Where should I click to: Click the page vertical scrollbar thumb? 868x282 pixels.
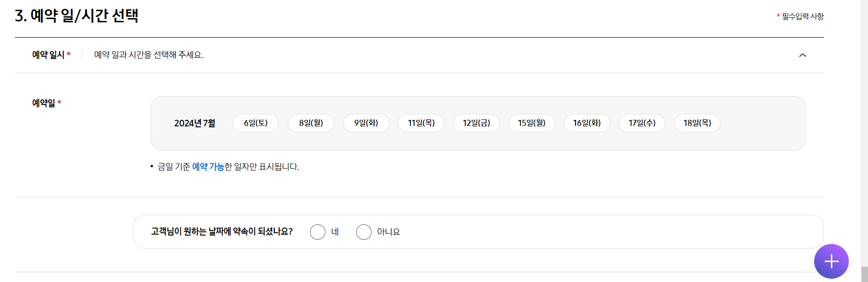864,274
